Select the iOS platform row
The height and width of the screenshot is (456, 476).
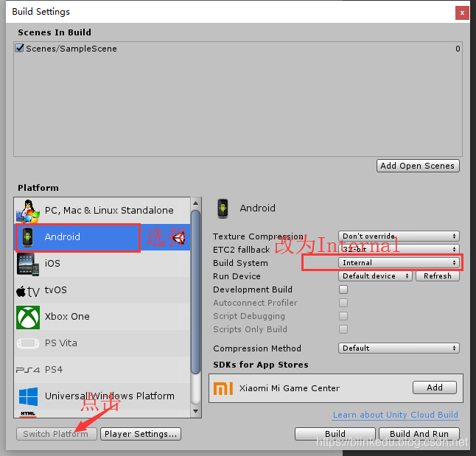[102, 264]
